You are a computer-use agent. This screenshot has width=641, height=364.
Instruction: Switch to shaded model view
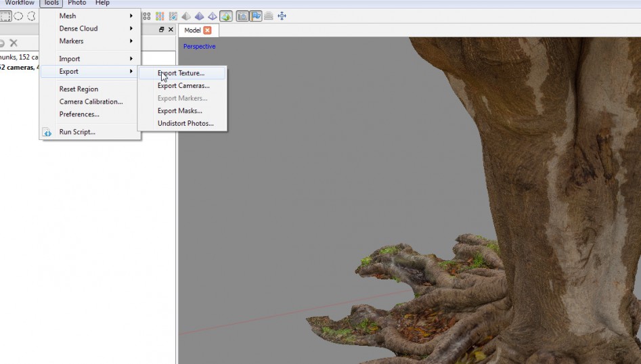186,16
